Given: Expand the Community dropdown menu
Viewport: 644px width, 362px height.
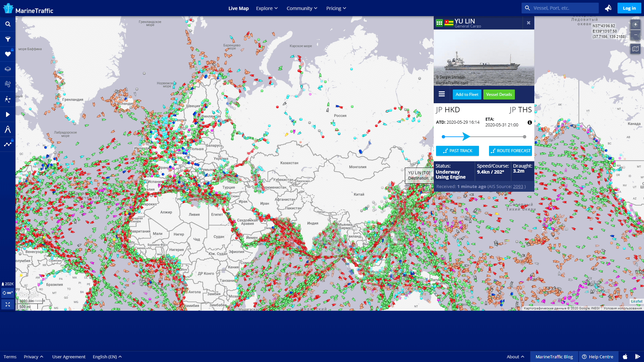Looking at the screenshot, I should tap(302, 8).
